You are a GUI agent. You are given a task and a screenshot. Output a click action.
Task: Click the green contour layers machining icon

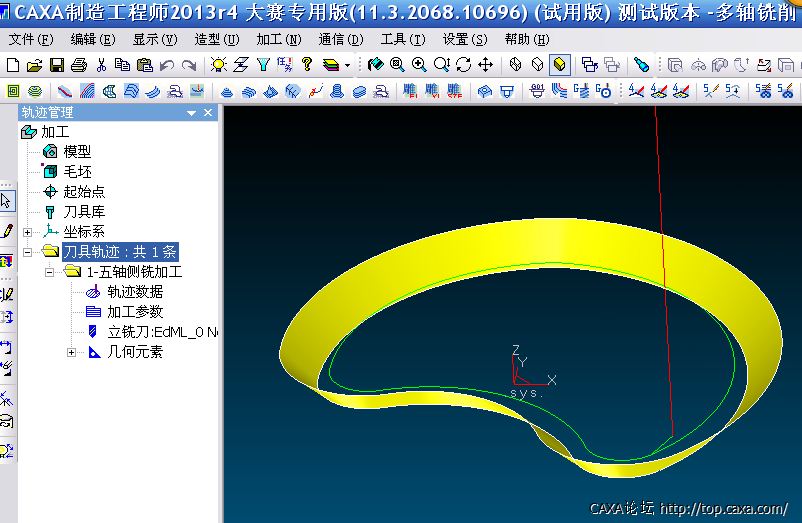(35, 91)
